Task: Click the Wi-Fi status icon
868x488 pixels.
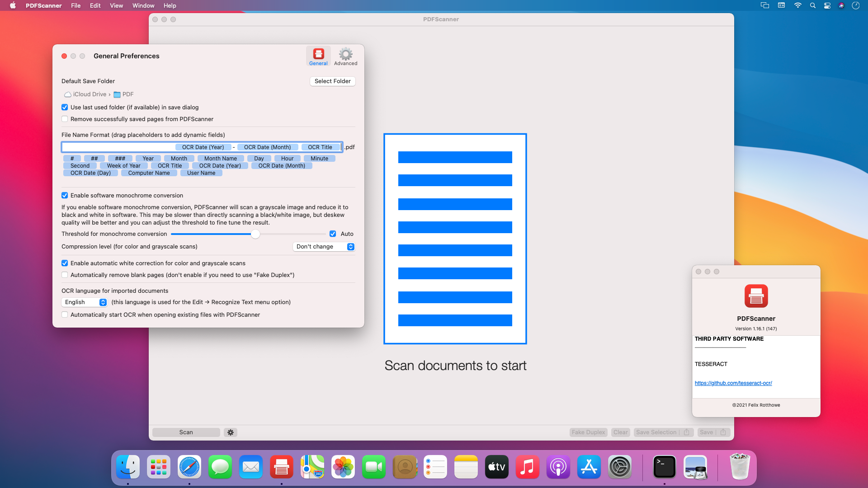Action: click(798, 5)
